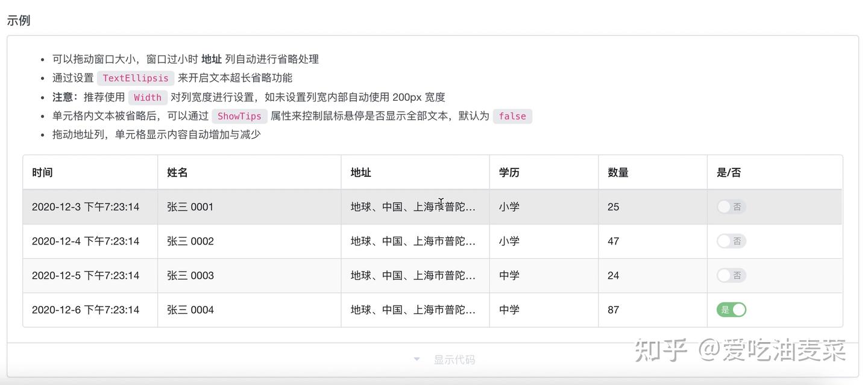Click the quantity value 24
This screenshot has height=385, width=868.
tap(614, 276)
